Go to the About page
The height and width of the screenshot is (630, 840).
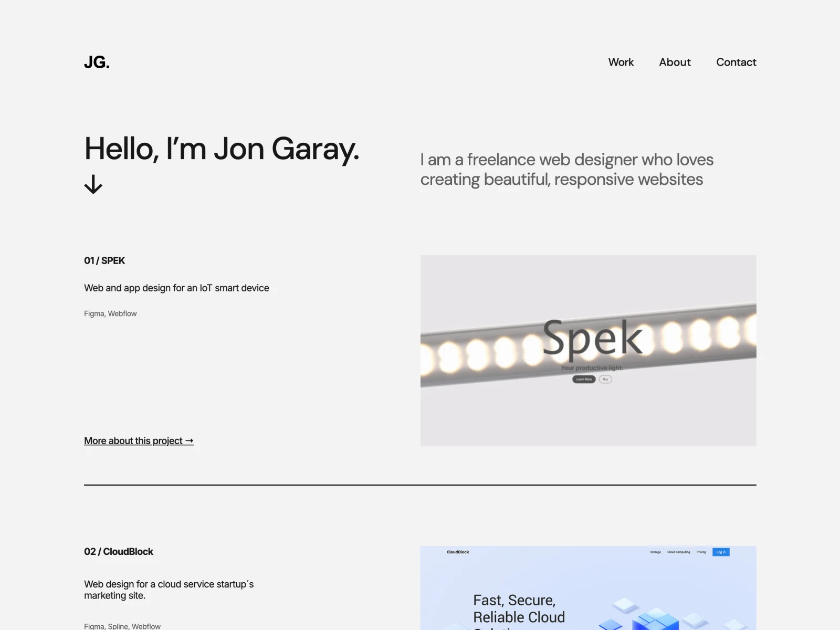tap(675, 62)
